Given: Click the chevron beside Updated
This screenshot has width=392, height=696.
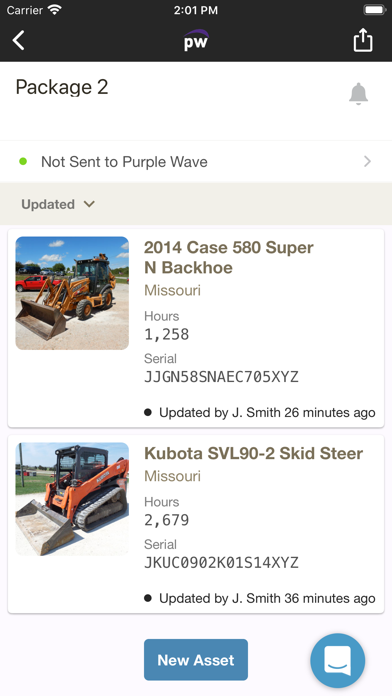Looking at the screenshot, I should coord(89,204).
